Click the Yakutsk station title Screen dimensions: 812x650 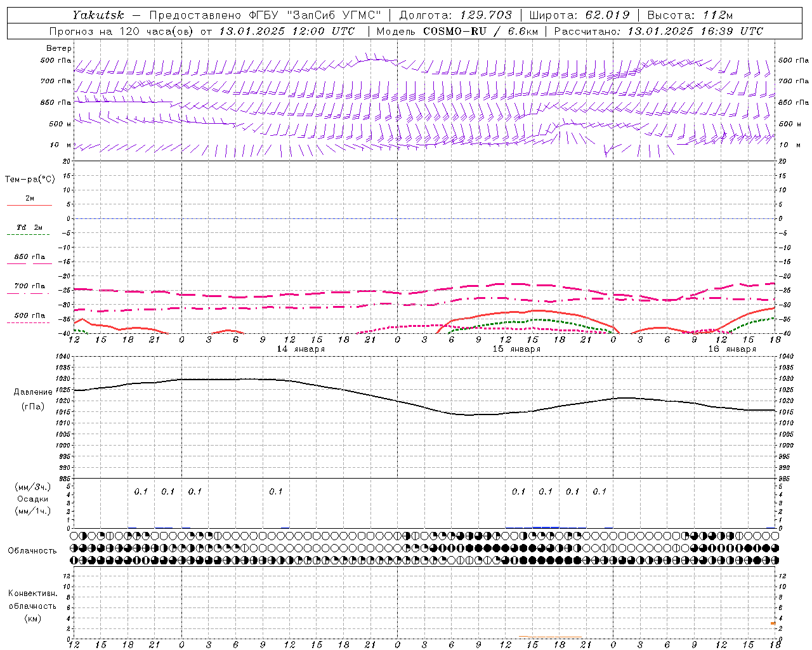98,15
